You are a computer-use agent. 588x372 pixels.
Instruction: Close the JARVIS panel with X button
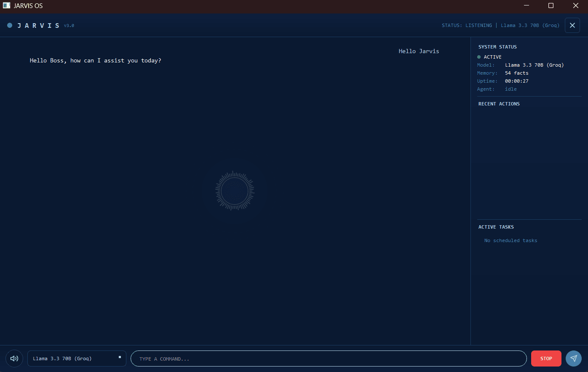point(572,25)
